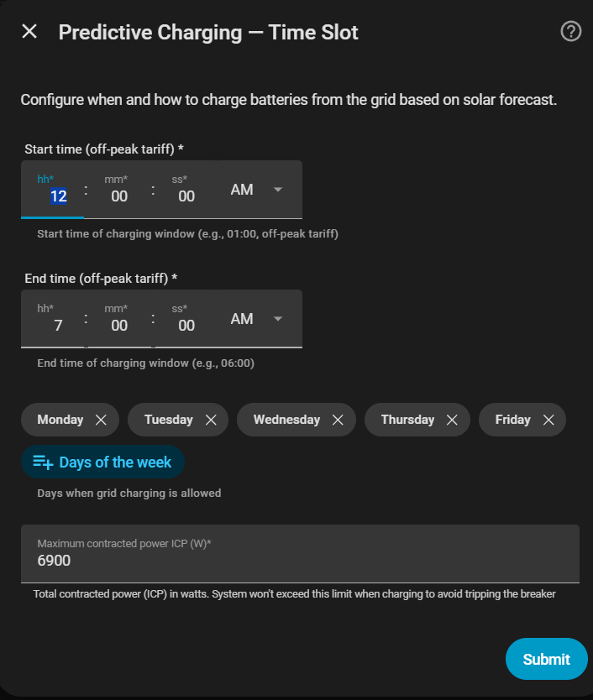Open the help icon
Image resolution: width=593 pixels, height=700 pixels.
pyautogui.click(x=571, y=32)
